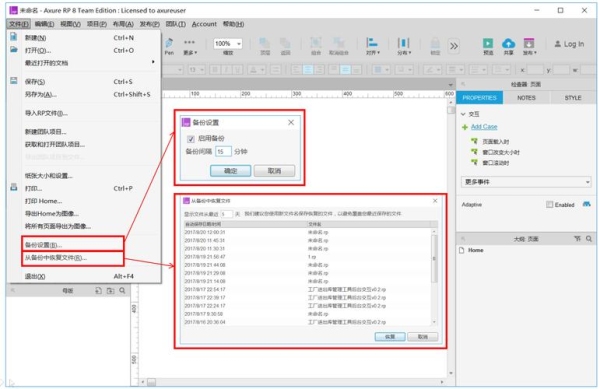This screenshot has width=600, height=389.
Task: Click the 打开 folder icon in menu
Action: pos(13,49)
